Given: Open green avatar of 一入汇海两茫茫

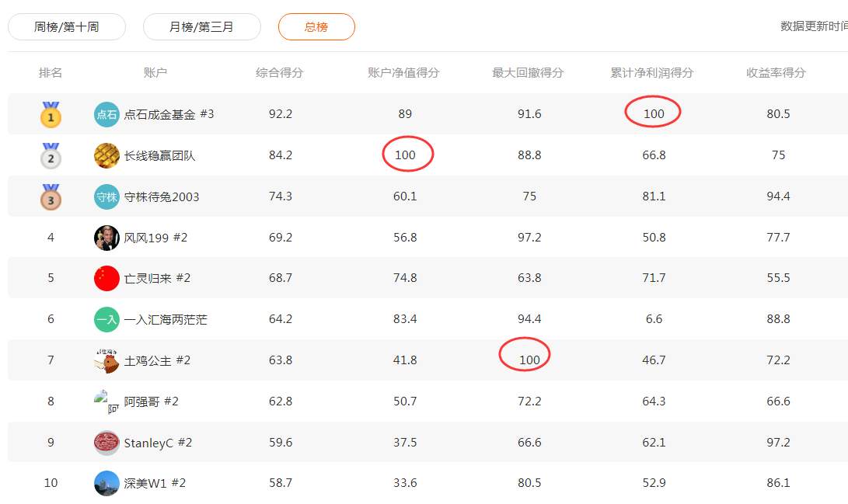Looking at the screenshot, I should pos(106,319).
